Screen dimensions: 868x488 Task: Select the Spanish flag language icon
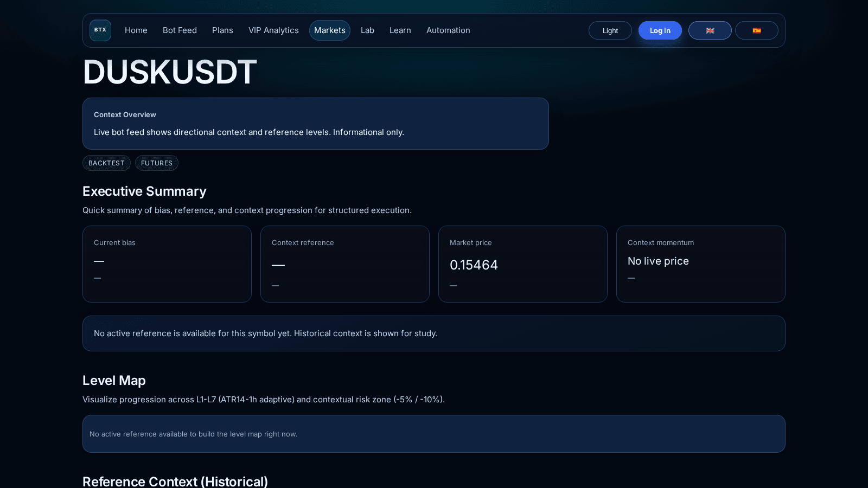[x=756, y=30]
